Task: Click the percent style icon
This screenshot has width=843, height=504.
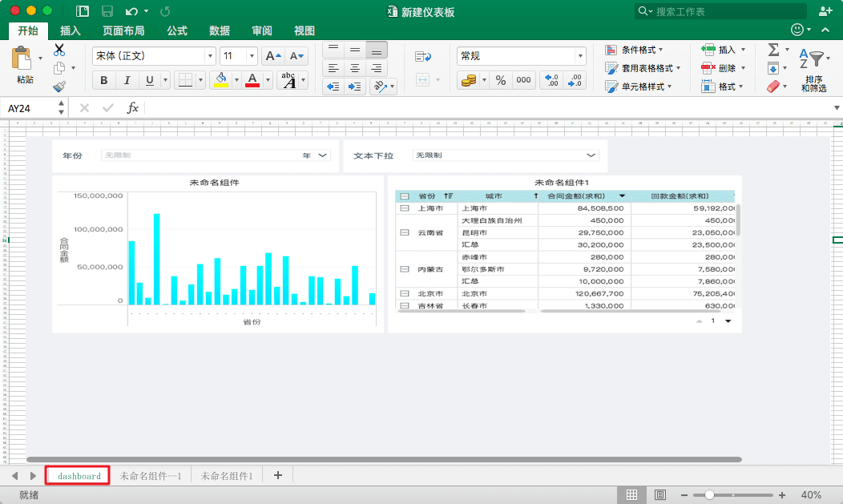Action: pyautogui.click(x=501, y=80)
